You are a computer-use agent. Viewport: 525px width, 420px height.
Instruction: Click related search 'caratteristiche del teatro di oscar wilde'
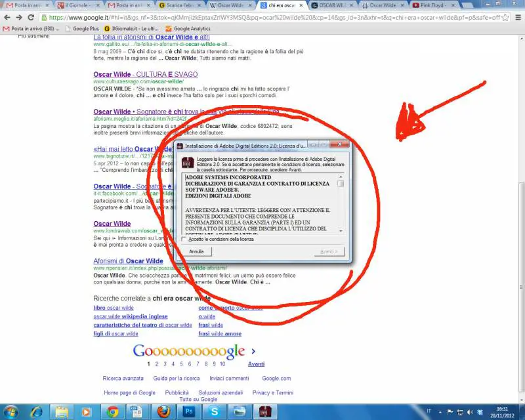point(142,325)
